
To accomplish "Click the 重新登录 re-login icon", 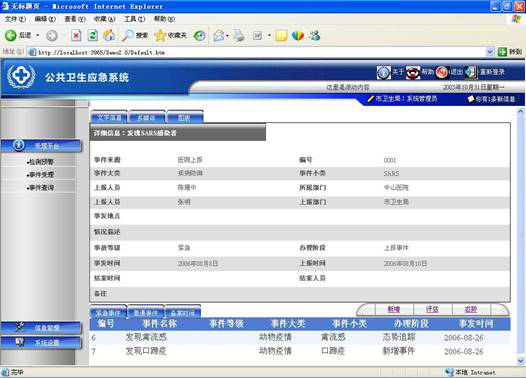I will click(x=471, y=72).
